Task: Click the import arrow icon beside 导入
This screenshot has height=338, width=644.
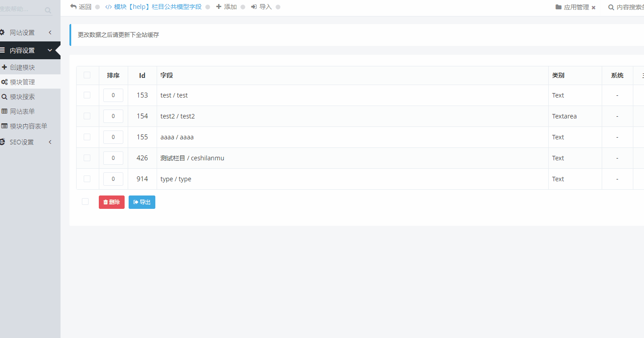Action: (254, 7)
